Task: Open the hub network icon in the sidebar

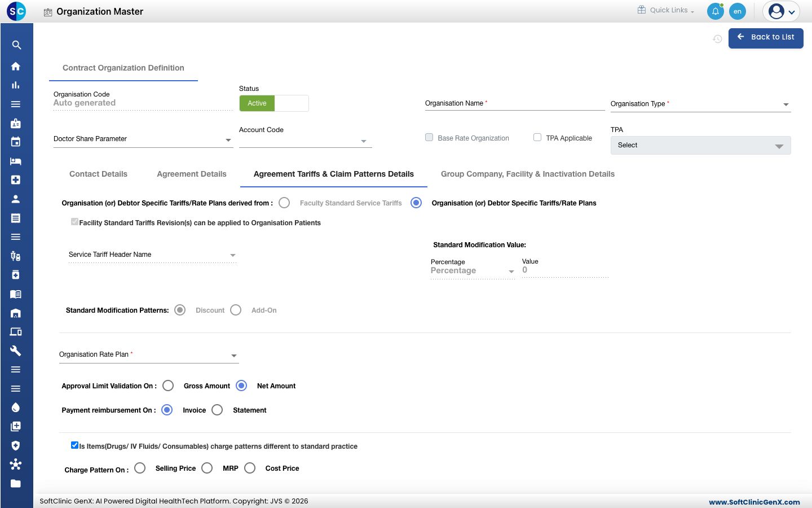Action: pyautogui.click(x=16, y=465)
